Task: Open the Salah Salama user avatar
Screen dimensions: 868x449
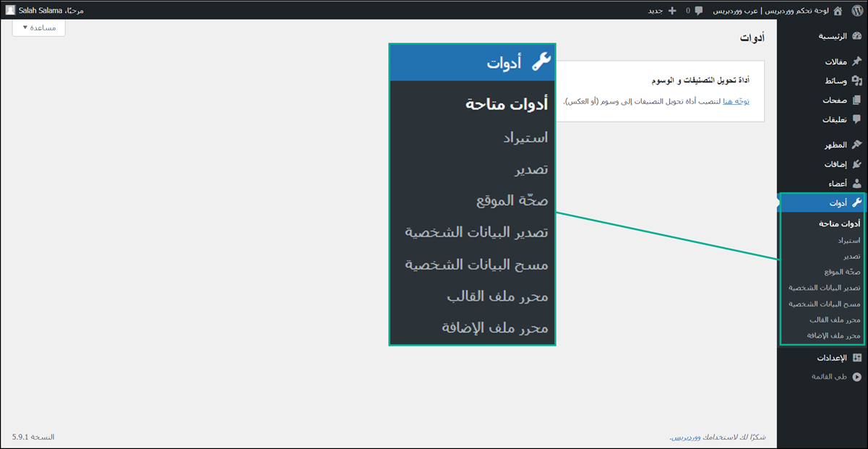Action: [10, 10]
